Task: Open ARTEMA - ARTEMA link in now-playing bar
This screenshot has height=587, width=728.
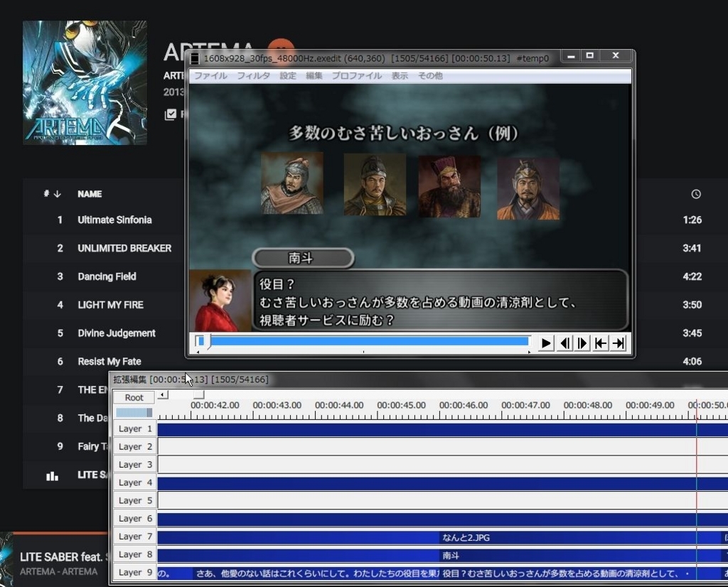Action: tap(58, 571)
